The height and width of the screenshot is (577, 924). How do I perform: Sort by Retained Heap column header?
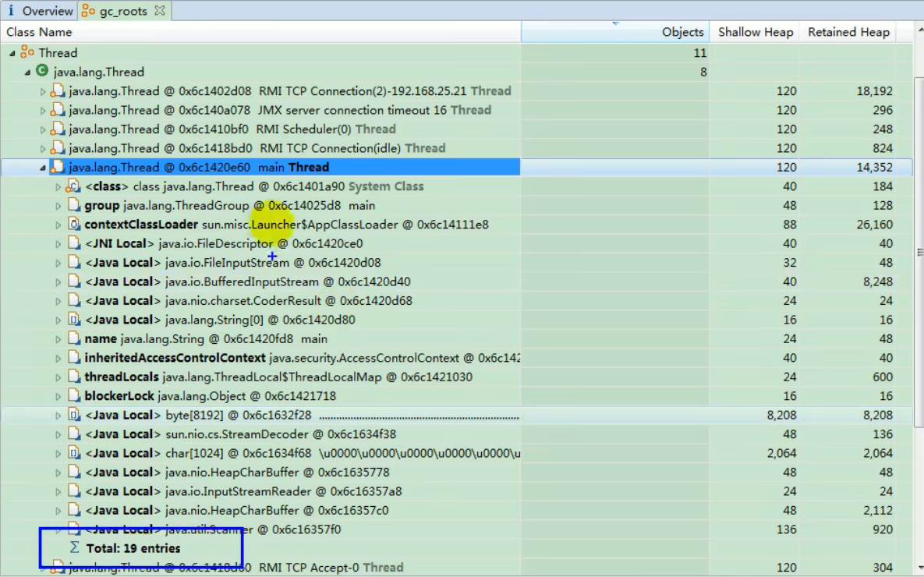(x=848, y=32)
